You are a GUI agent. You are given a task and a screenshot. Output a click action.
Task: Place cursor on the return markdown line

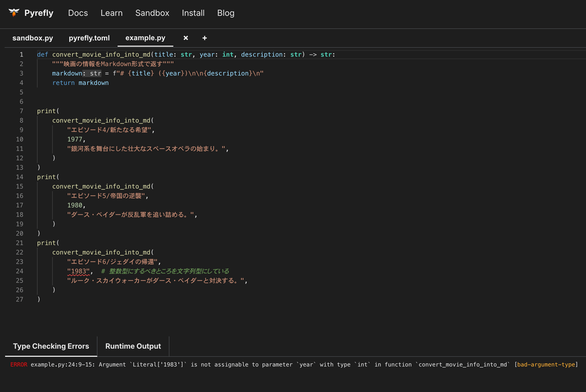[80, 83]
